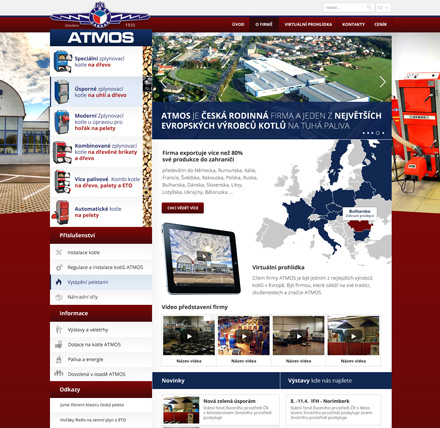Screen dimensions: 440x428
Task: Click Bulharsko tooltip on the map
Action: (x=360, y=213)
